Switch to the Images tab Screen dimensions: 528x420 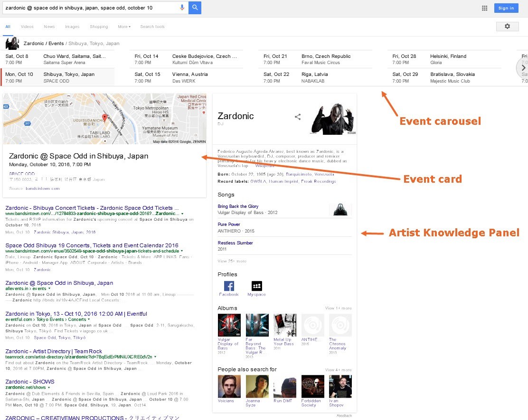(x=72, y=27)
